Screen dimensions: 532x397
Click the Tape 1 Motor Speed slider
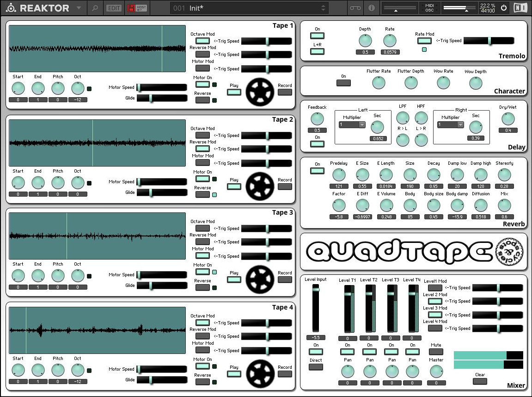162,87
